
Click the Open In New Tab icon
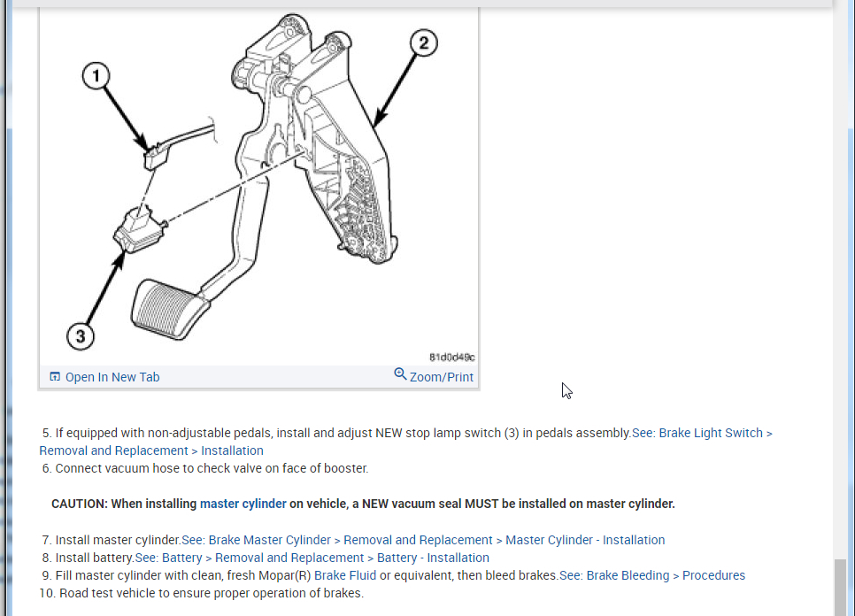coord(55,377)
